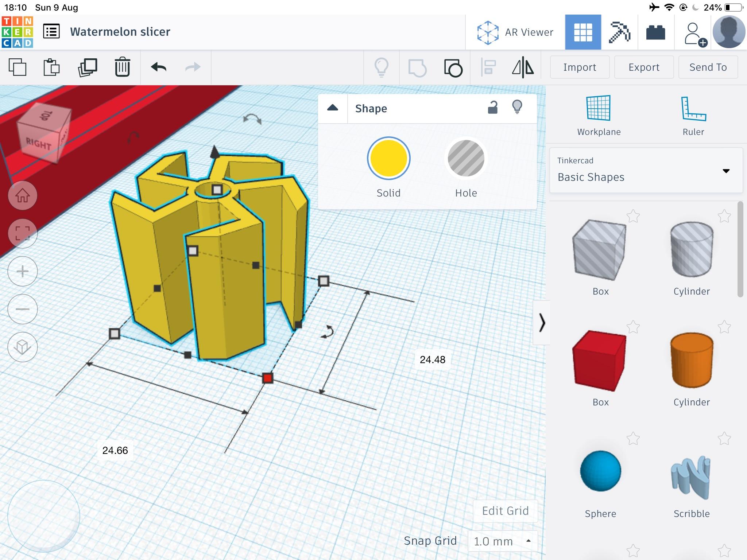Click the Send To menu item
The height and width of the screenshot is (560, 747).
(708, 67)
